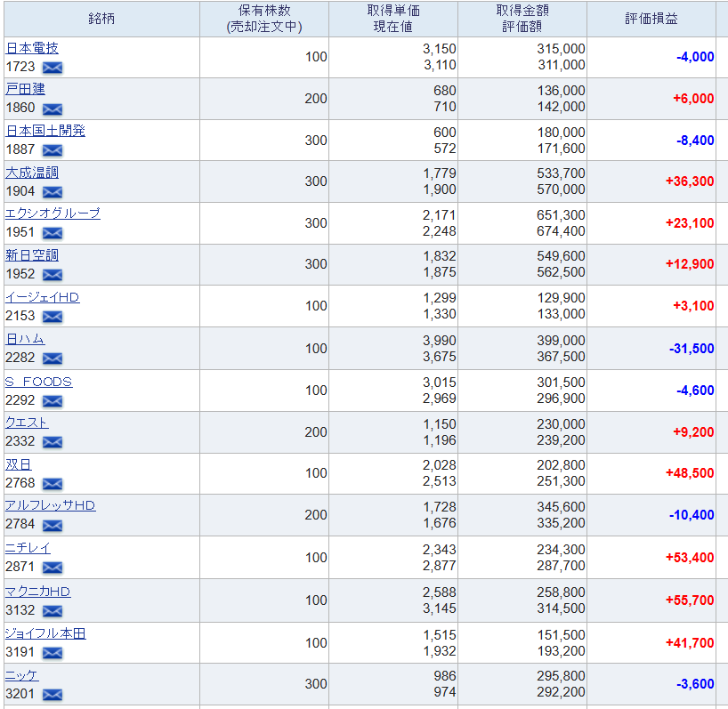Open the mail icon next to code 2768
This screenshot has height=709, width=728.
point(53,484)
